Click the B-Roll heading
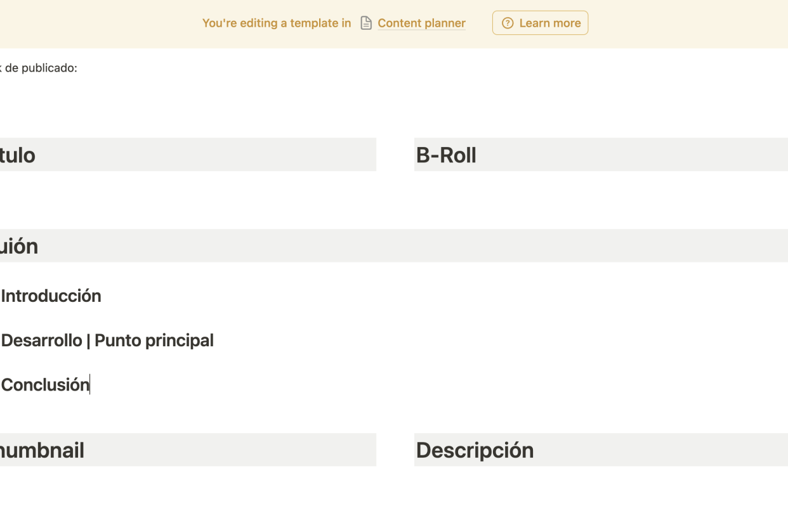788x532 pixels. [446, 155]
